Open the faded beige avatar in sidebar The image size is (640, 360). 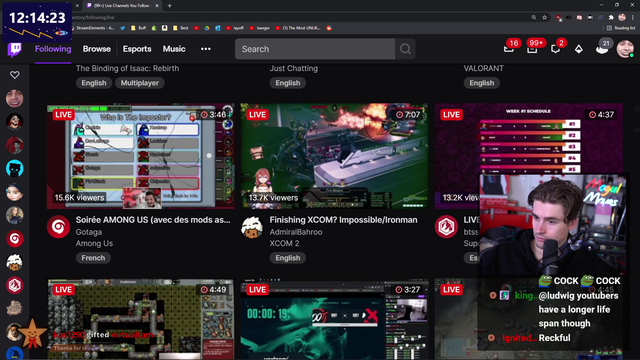[x=15, y=309]
